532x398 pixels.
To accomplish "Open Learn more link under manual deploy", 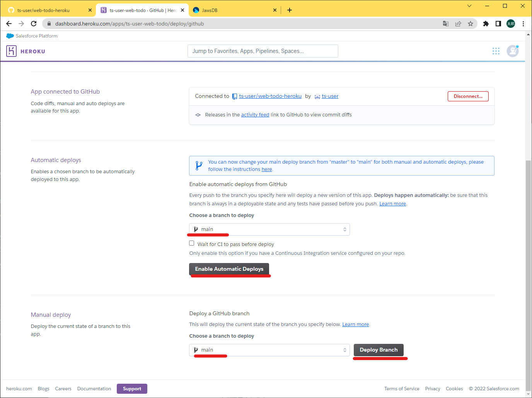I will [355, 324].
